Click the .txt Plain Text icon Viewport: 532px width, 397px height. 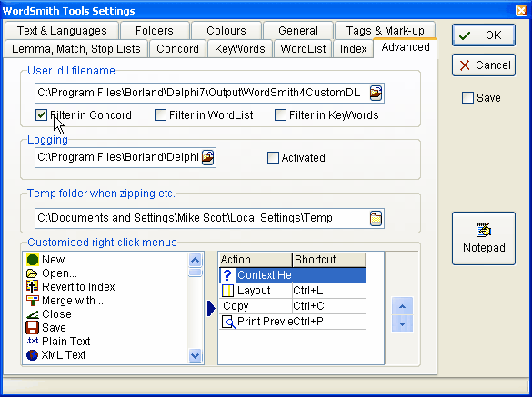[x=32, y=341]
